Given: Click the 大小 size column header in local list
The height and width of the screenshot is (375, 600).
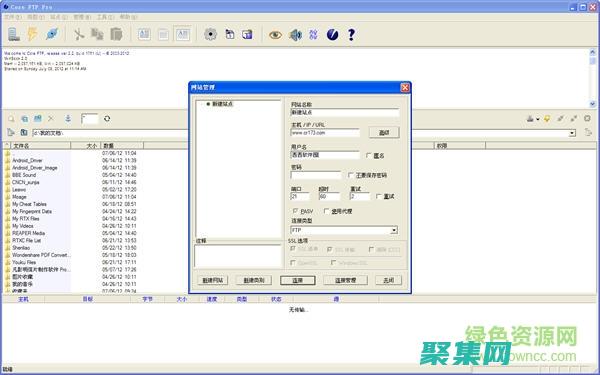Looking at the screenshot, I should [x=86, y=146].
